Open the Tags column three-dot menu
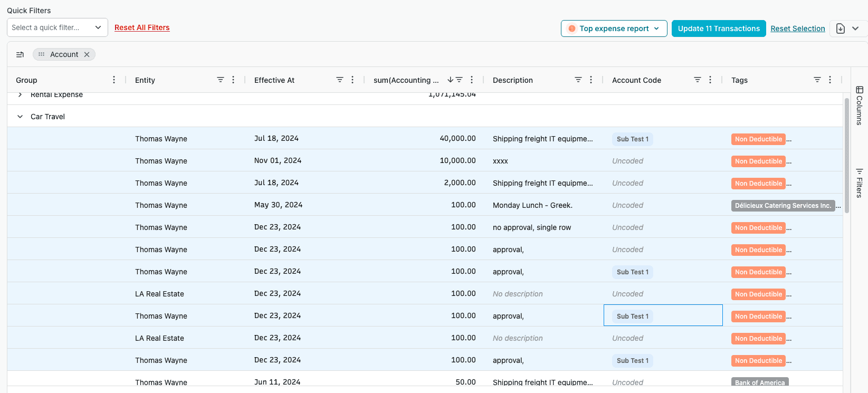868x393 pixels. pyautogui.click(x=830, y=80)
